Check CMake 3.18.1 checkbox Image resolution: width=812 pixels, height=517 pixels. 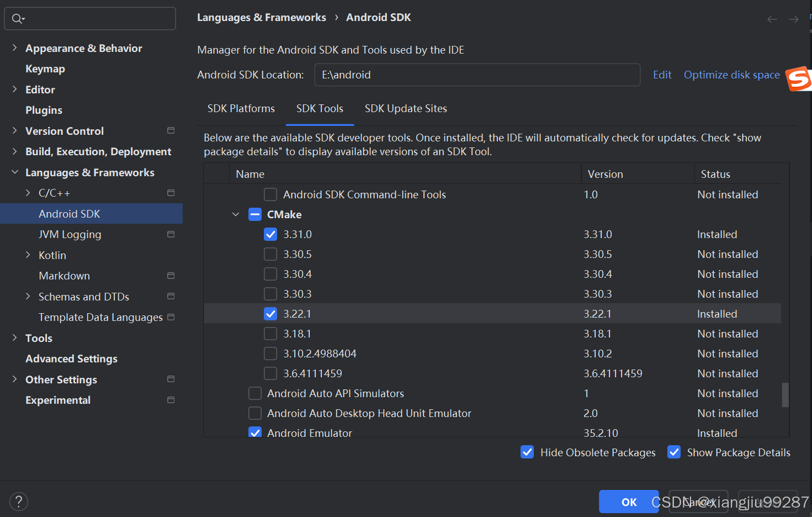[270, 334]
